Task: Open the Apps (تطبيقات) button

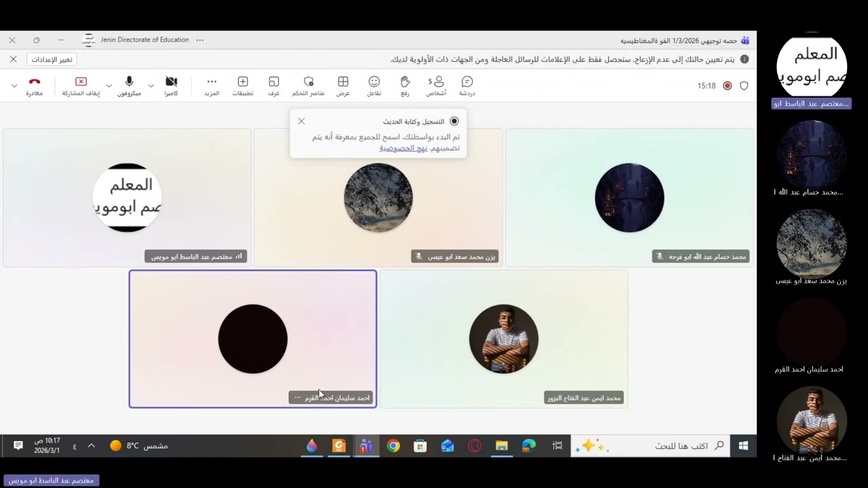Action: pos(243,86)
